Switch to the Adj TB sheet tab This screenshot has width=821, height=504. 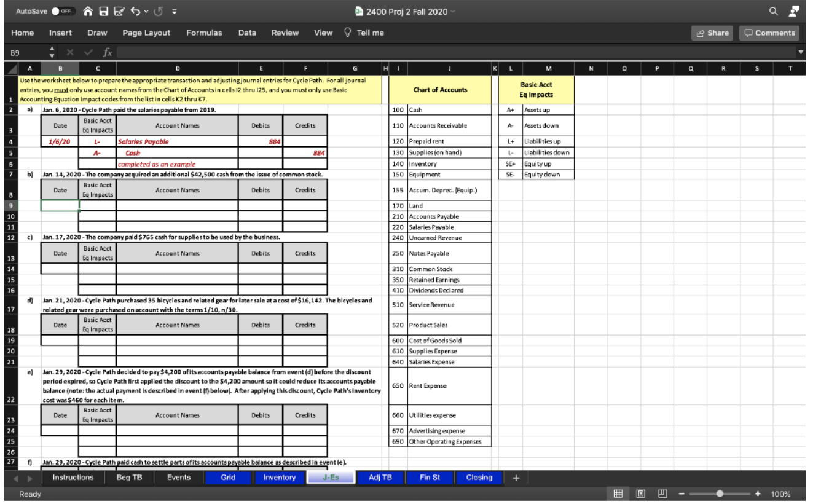[380, 478]
